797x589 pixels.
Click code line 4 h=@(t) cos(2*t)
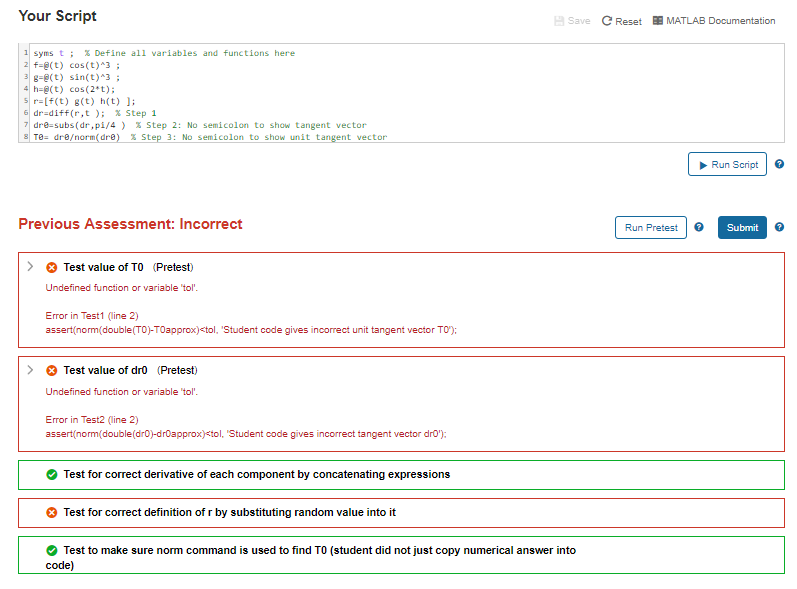click(x=74, y=89)
